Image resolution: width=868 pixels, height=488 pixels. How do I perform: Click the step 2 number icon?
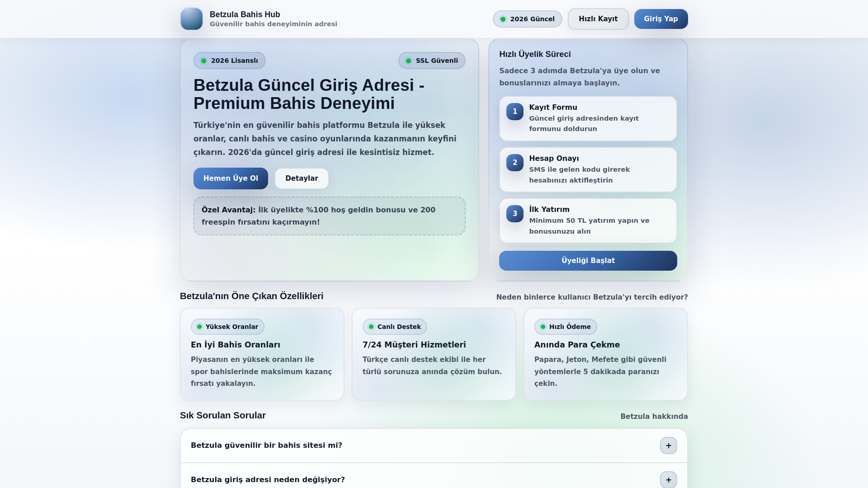[x=514, y=163]
